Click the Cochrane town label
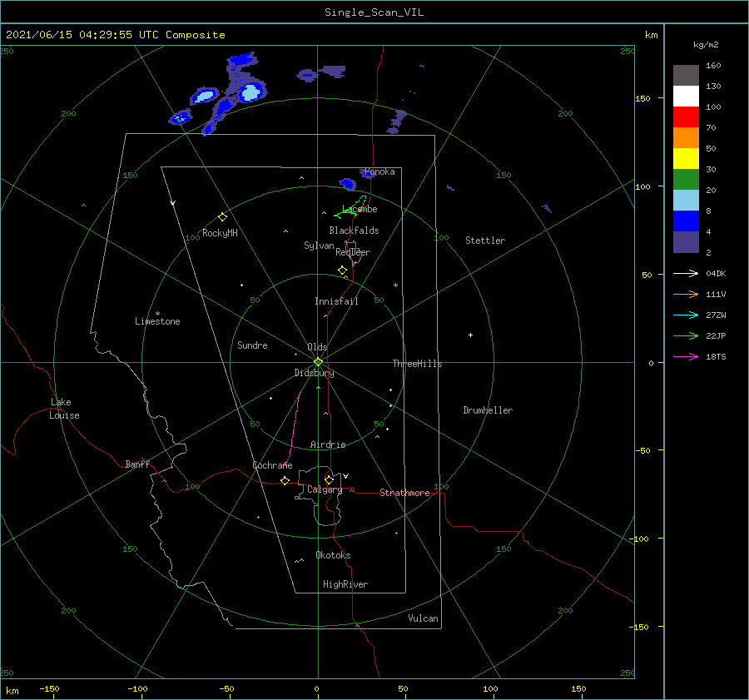This screenshot has height=700, width=749. point(272,465)
